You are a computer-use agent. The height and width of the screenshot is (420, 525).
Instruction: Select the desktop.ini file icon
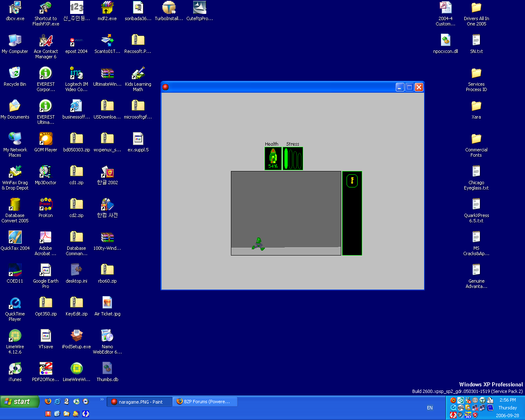pyautogui.click(x=76, y=274)
